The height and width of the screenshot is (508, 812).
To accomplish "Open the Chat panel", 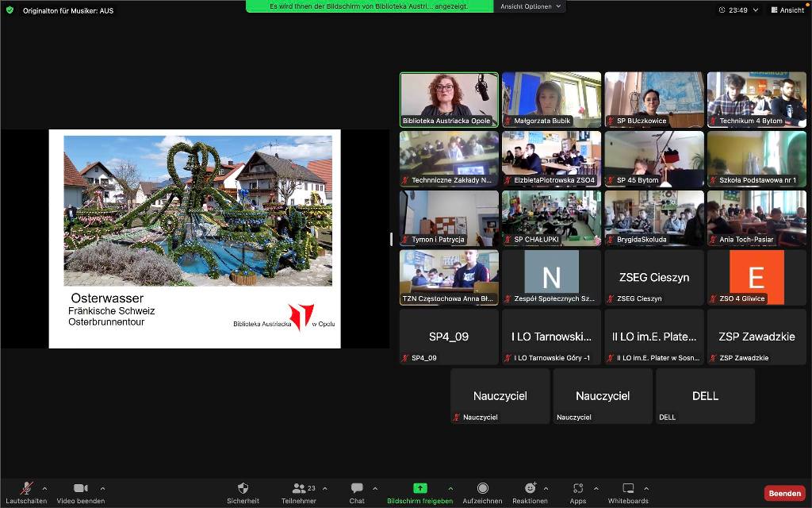I will tap(357, 488).
